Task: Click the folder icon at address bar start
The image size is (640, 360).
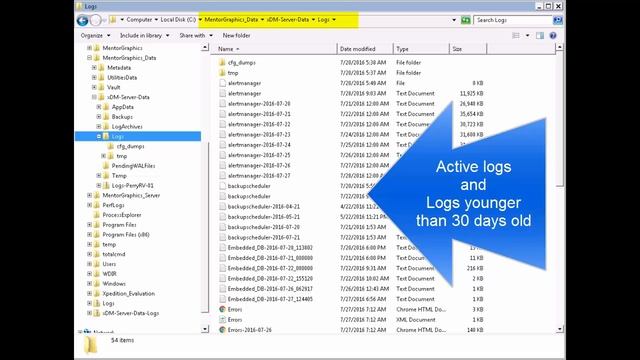Action: [113, 20]
